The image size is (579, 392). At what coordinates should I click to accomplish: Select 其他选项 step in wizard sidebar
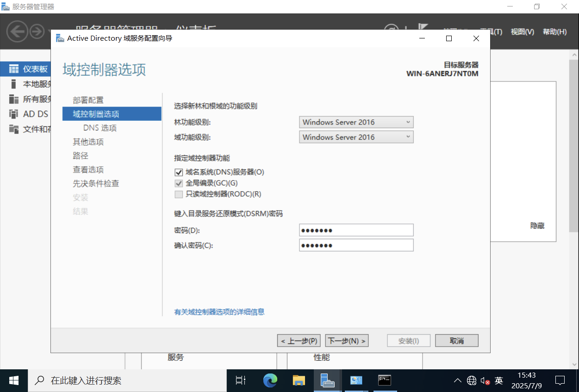point(88,142)
